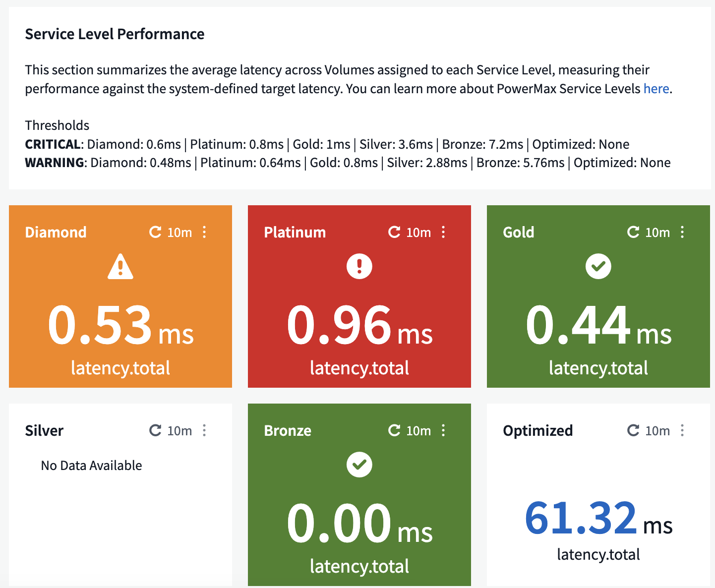This screenshot has width=715, height=588.
Task: Click the refresh icon on Platinum panel
Action: click(394, 232)
